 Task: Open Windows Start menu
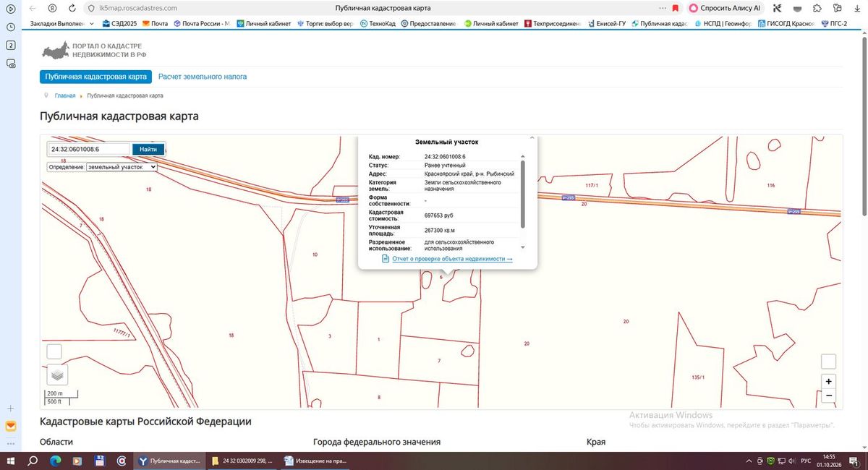(11, 461)
